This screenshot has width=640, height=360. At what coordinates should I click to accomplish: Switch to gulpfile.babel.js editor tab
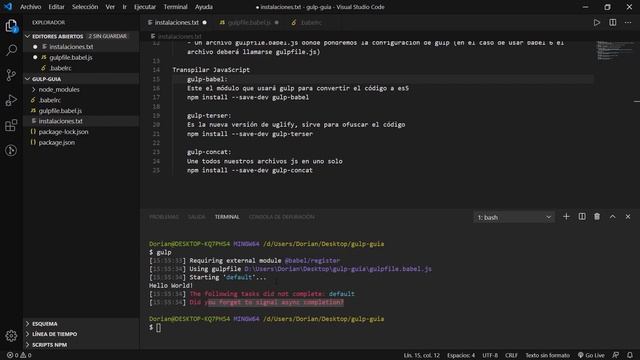coord(249,22)
